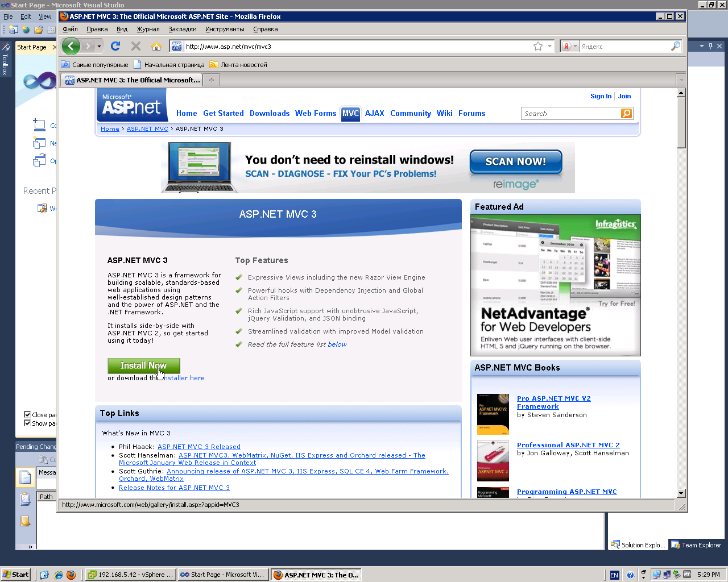Click the Firefox forward arrow button

(88, 46)
